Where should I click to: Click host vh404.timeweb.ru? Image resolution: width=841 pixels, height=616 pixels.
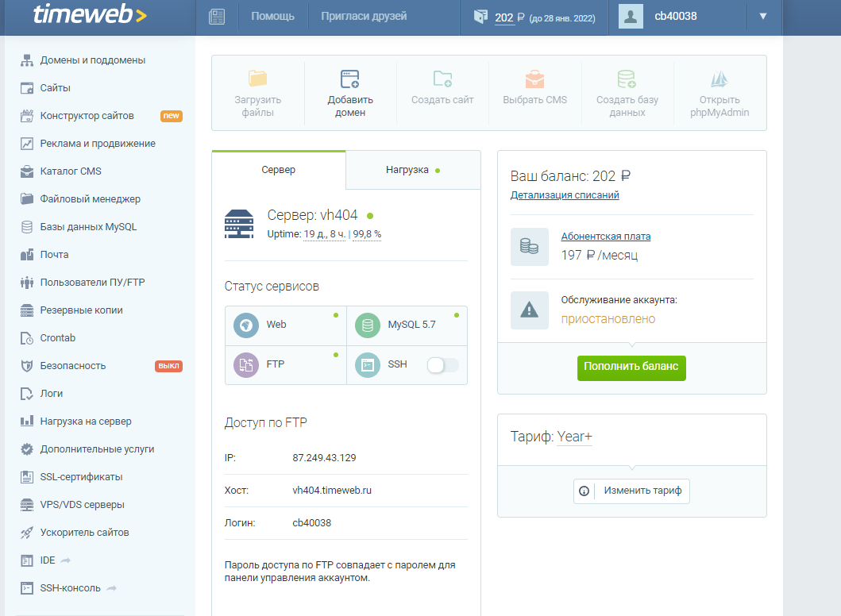click(x=331, y=491)
